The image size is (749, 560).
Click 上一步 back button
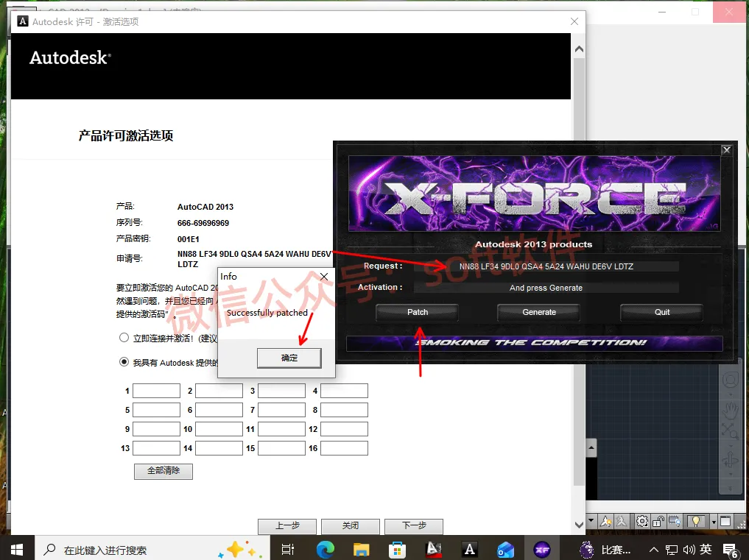coord(287,525)
